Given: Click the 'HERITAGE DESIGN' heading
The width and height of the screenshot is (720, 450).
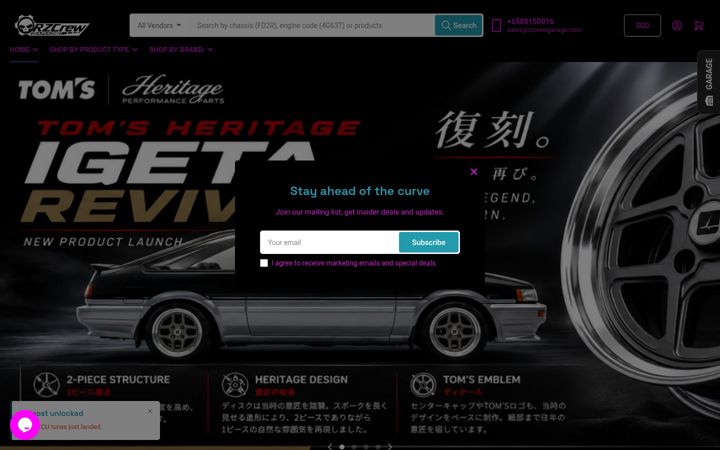Looking at the screenshot, I should tap(301, 380).
